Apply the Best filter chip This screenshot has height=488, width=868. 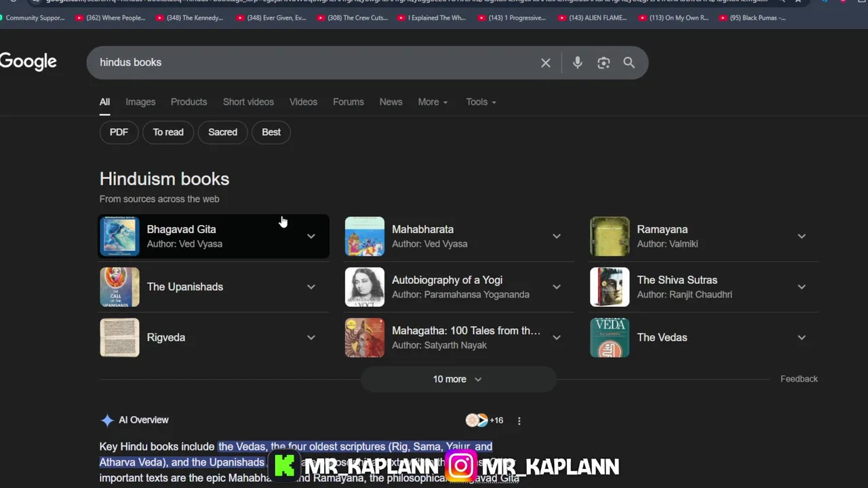271,132
